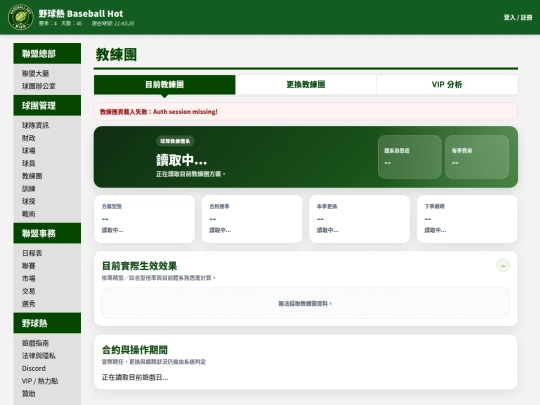Viewport: 540px width, 405px height.
Task: Open 遊戲指南 sidebar link
Action: pos(35,343)
